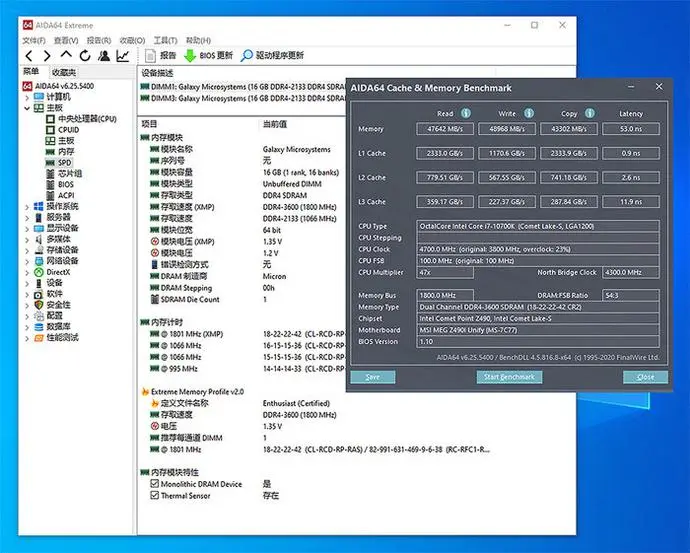Image resolution: width=690 pixels, height=553 pixels.
Task: Click the Extreme Memory Profile v2.0 heading
Action: coord(197,392)
